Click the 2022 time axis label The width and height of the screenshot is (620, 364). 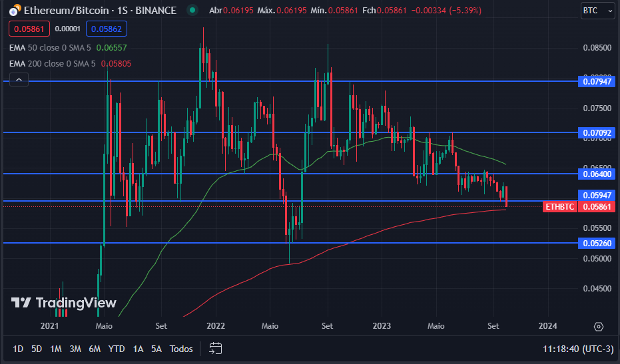click(x=216, y=326)
